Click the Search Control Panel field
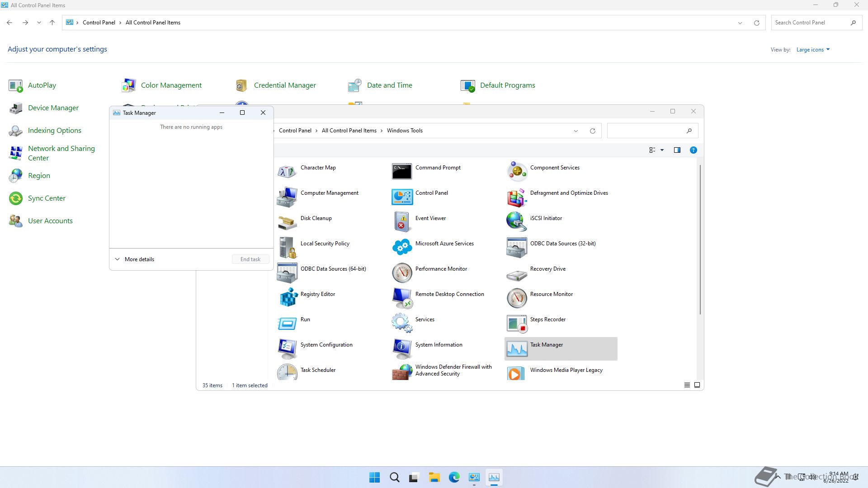The width and height of the screenshot is (868, 488). (816, 23)
